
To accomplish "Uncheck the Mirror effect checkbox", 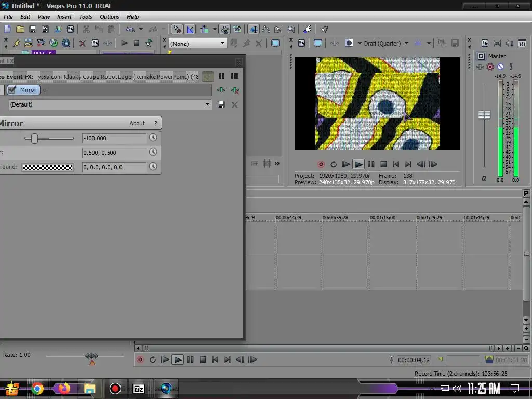I will pos(12,90).
